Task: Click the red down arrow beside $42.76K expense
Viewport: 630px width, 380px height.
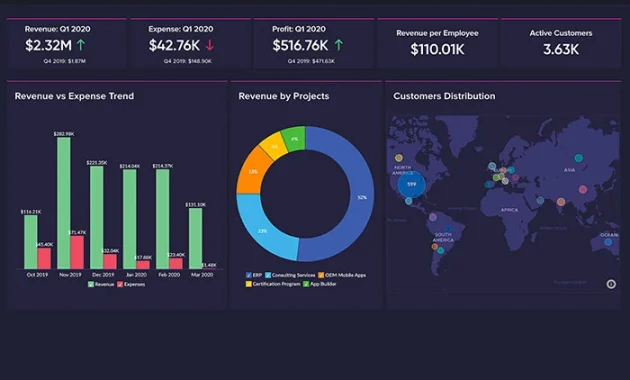Action: pyautogui.click(x=209, y=45)
